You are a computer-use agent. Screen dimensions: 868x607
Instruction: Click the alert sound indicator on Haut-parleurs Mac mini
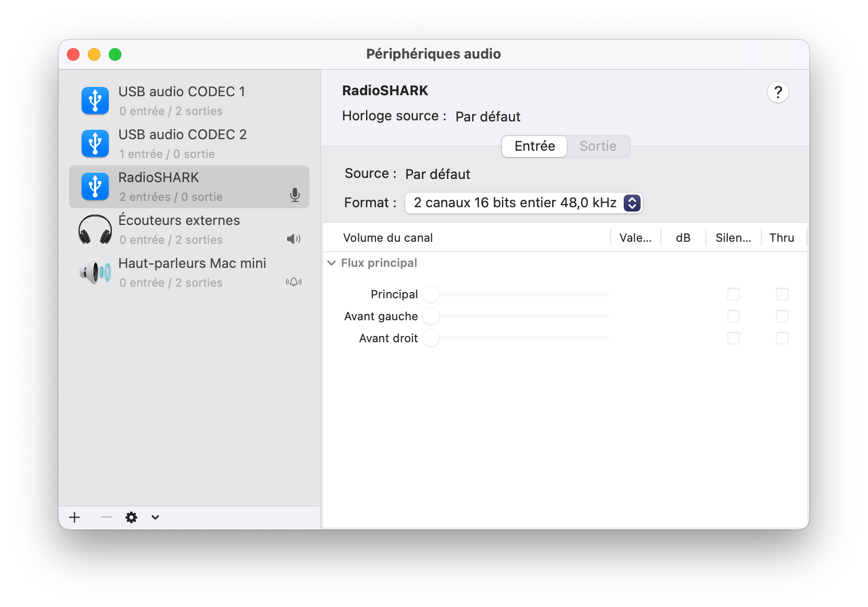pos(294,282)
